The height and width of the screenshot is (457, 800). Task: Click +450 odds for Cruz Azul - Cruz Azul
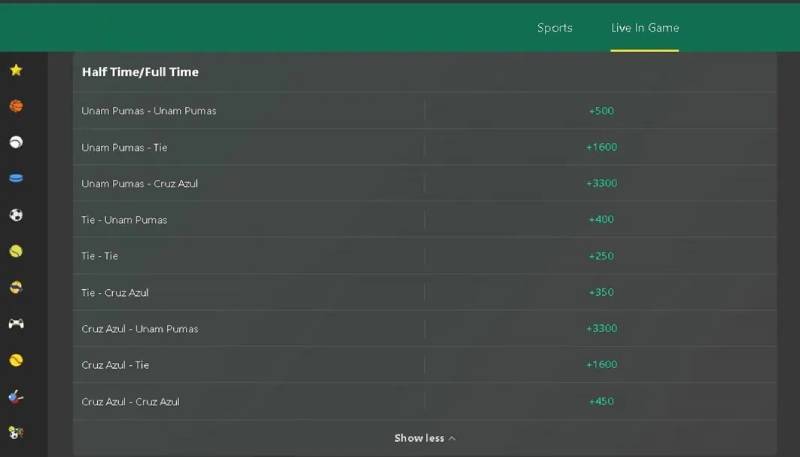click(601, 401)
